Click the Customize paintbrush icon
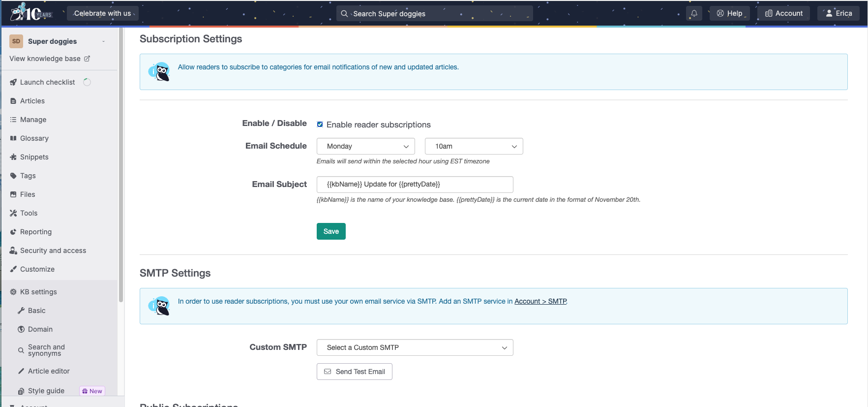This screenshot has height=407, width=868. tap(13, 269)
